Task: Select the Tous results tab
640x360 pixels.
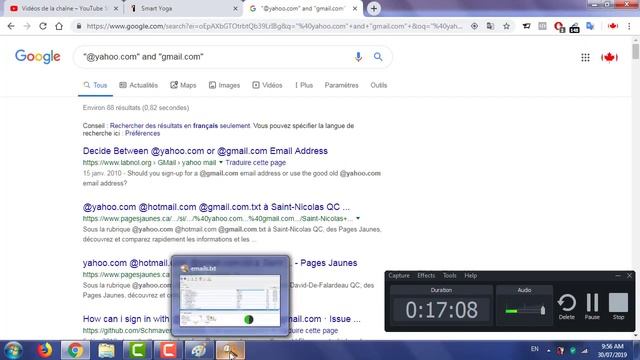Action: 95,85
